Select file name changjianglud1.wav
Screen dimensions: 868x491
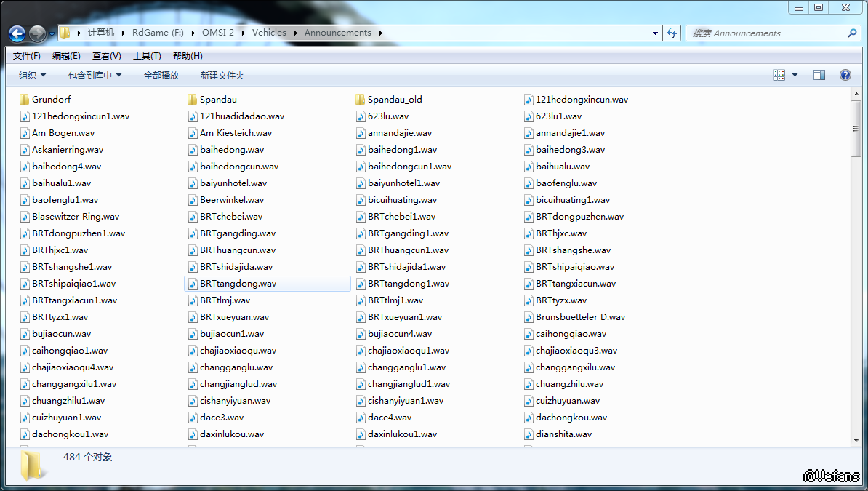point(409,384)
